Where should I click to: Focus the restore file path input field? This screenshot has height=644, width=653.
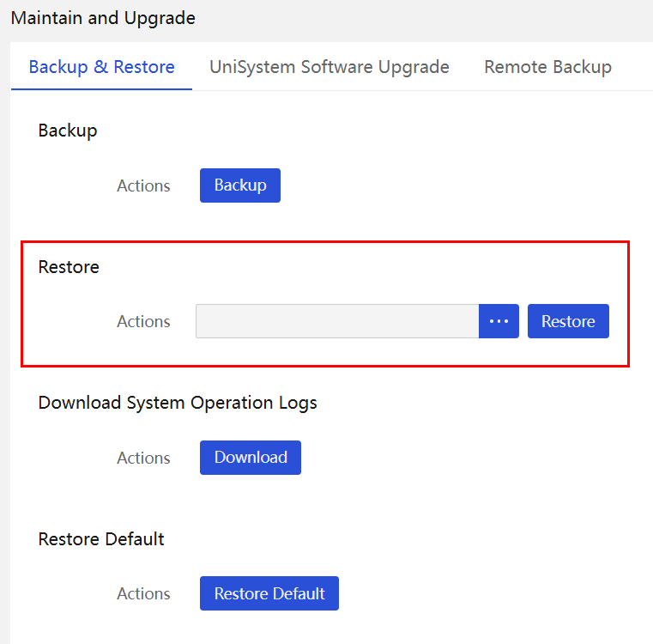[337, 321]
